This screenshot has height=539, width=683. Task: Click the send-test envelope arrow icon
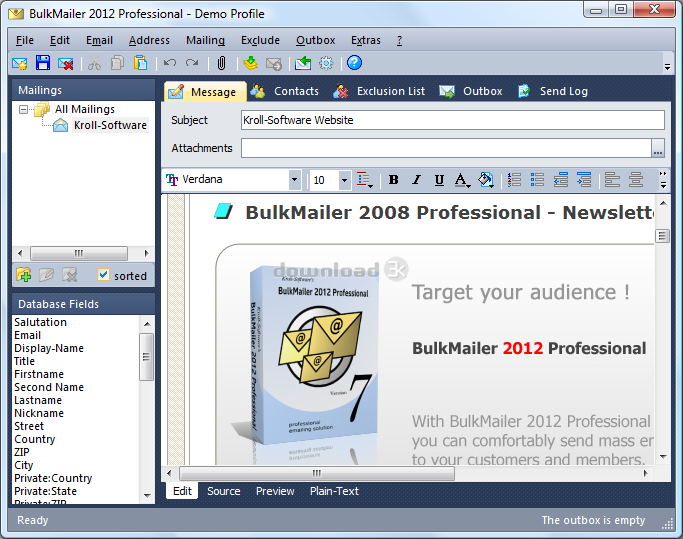click(x=274, y=64)
